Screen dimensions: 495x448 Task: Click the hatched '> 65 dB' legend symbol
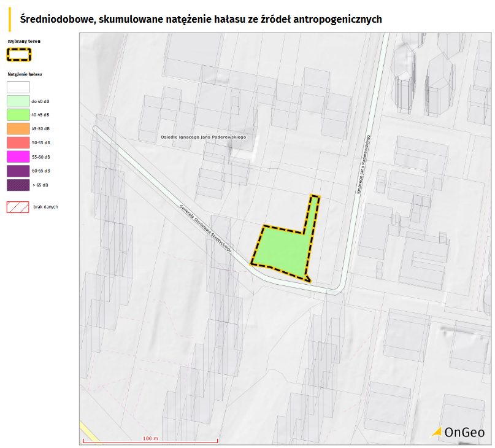tap(18, 184)
